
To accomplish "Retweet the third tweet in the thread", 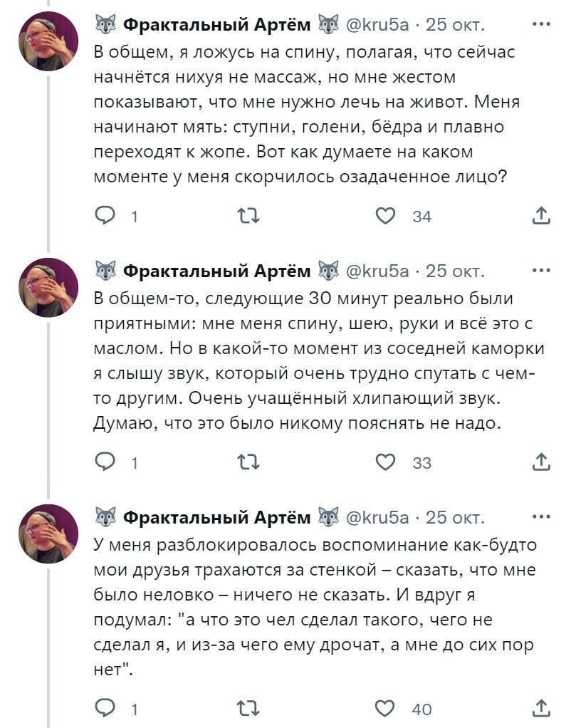I will pos(245,708).
